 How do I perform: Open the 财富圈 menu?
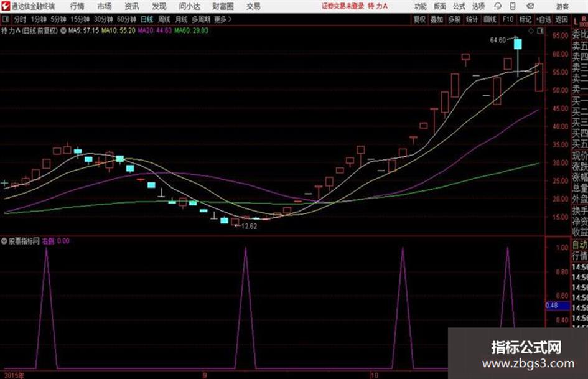coord(223,6)
